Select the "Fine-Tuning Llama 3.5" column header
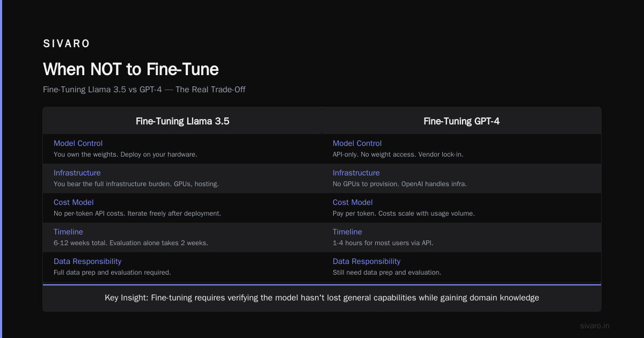Image resolution: width=644 pixels, height=338 pixels. [182, 121]
